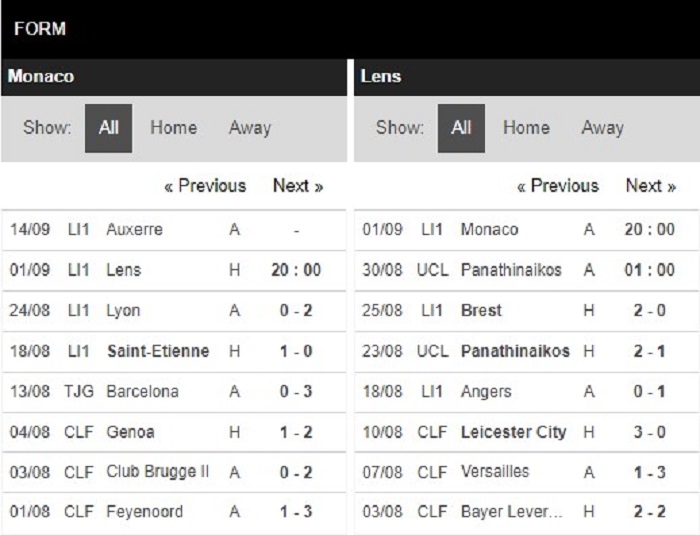
Task: Show Monaco Away matches only
Action: click(x=250, y=128)
